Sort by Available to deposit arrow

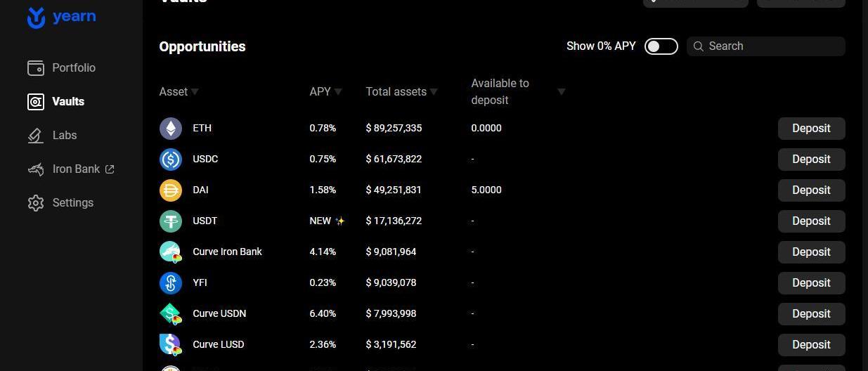click(561, 92)
